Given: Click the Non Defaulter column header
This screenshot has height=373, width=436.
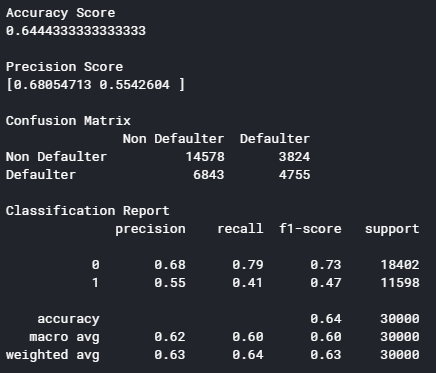Looking at the screenshot, I should 173,139.
